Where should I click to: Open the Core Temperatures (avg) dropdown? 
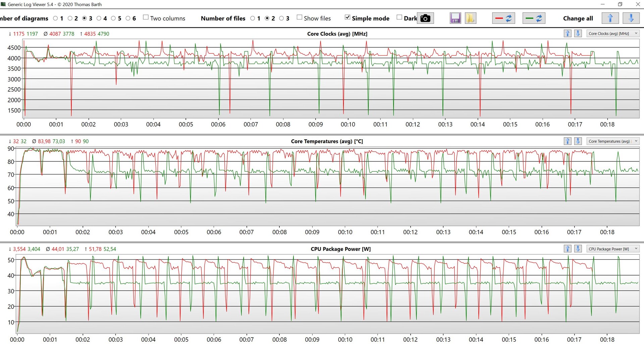point(613,141)
